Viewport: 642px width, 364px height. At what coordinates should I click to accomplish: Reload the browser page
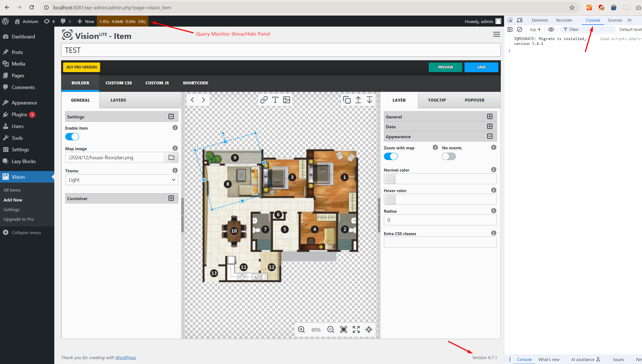pyautogui.click(x=32, y=7)
